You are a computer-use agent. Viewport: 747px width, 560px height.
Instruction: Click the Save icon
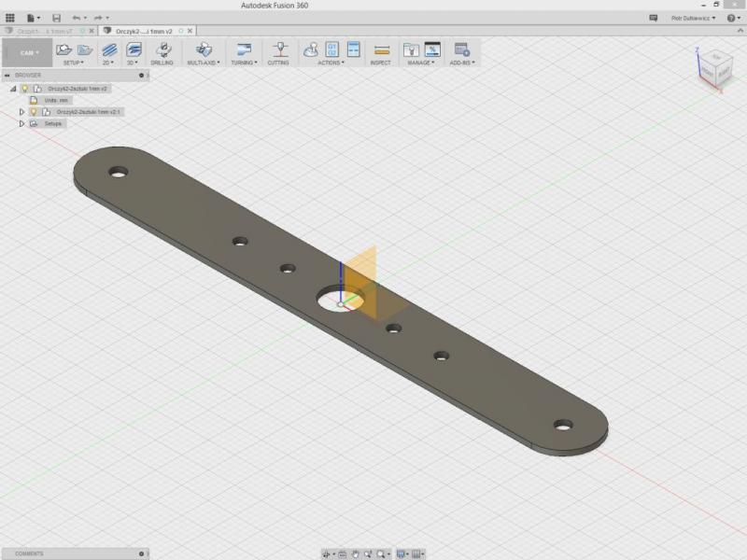click(x=56, y=18)
